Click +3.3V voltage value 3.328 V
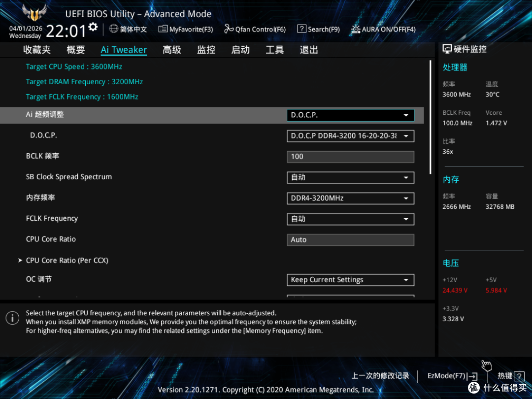 pos(453,319)
